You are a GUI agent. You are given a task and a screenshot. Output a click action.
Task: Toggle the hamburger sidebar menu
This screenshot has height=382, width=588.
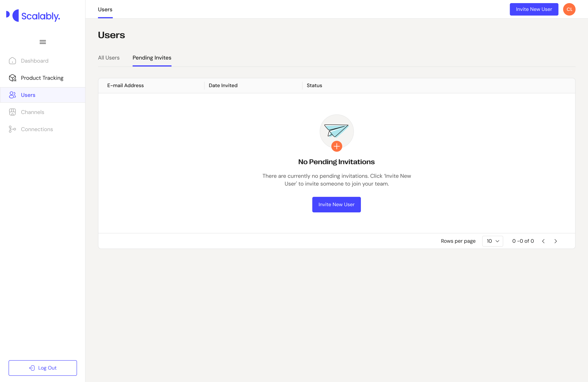(43, 42)
